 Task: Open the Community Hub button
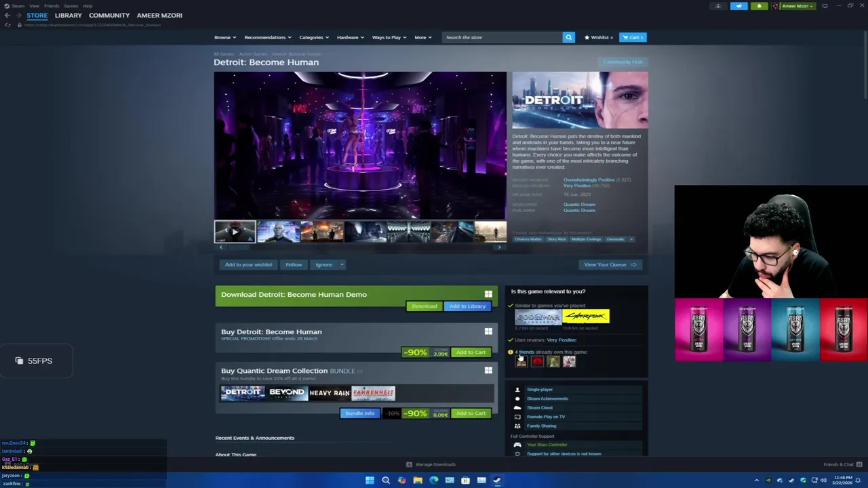623,62
